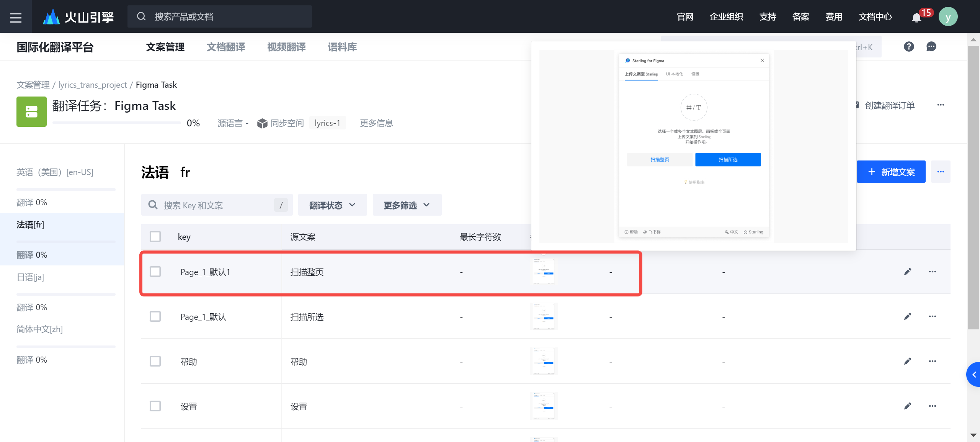Click the notification bell icon
The width and height of the screenshot is (980, 442).
point(916,18)
